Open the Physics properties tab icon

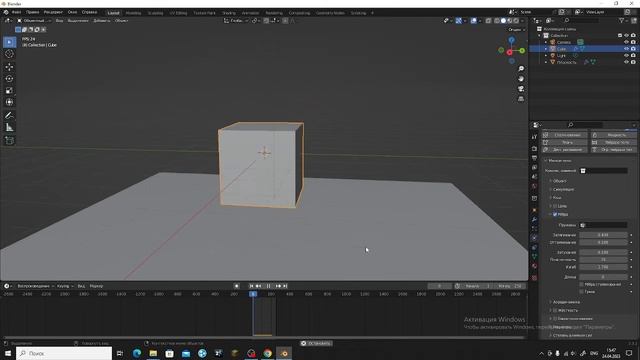[x=534, y=238]
